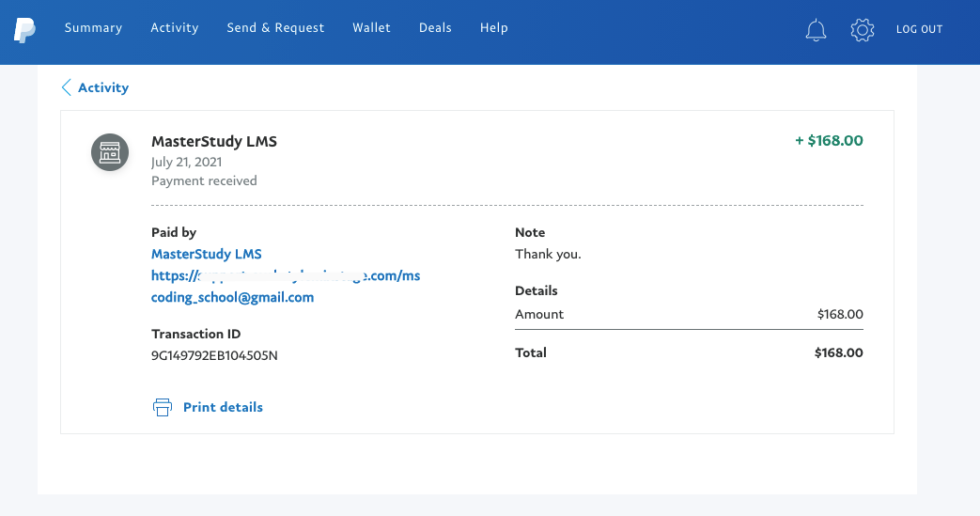
Task: Click the bold Total $168.00 value
Action: (839, 352)
